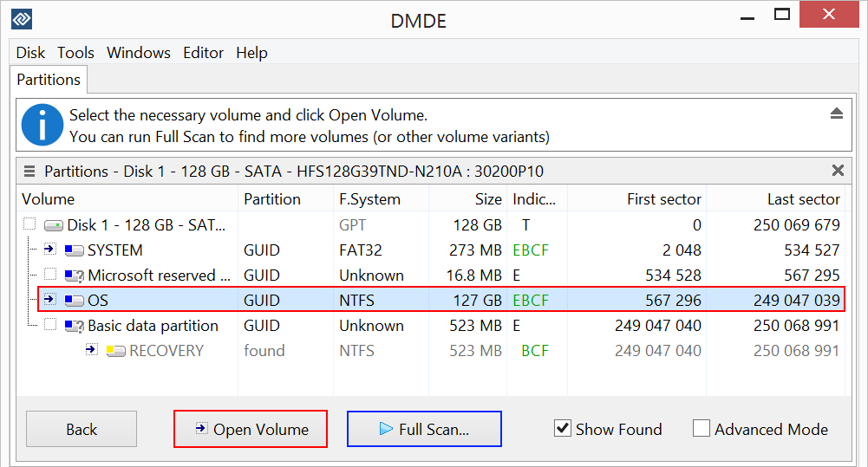The width and height of the screenshot is (868, 467).
Task: Enable the Advanced Mode checkbox
Action: pos(702,429)
